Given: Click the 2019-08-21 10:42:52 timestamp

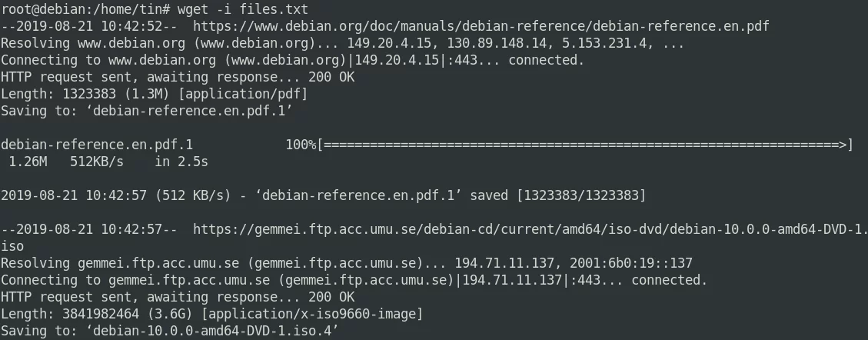Looking at the screenshot, I should [x=89, y=26].
